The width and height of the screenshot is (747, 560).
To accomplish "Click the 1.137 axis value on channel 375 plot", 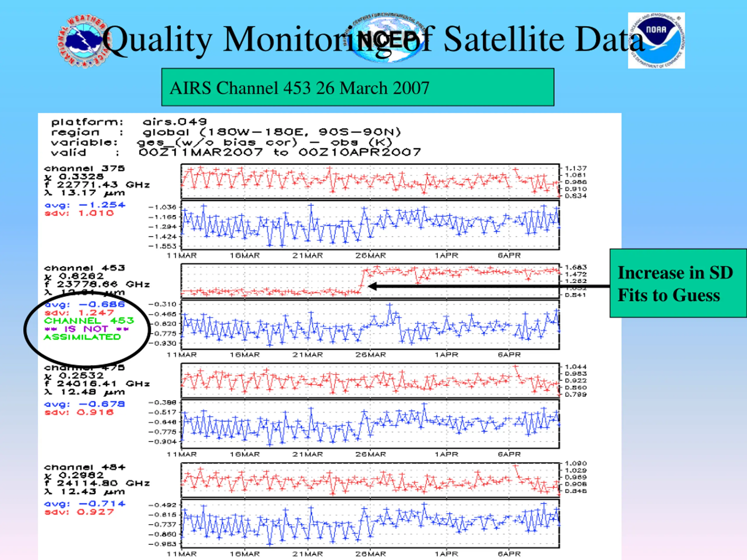I will (576, 168).
